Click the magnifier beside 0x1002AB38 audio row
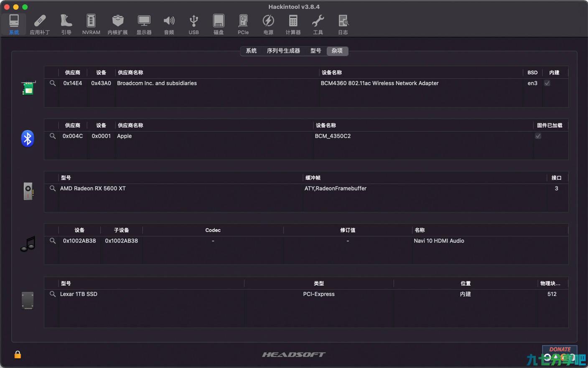588x368 pixels. click(53, 241)
